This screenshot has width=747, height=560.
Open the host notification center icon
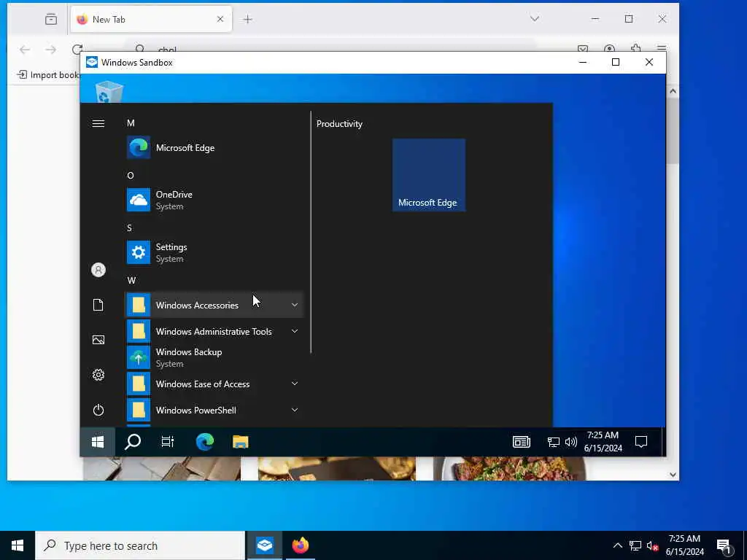(x=724, y=545)
